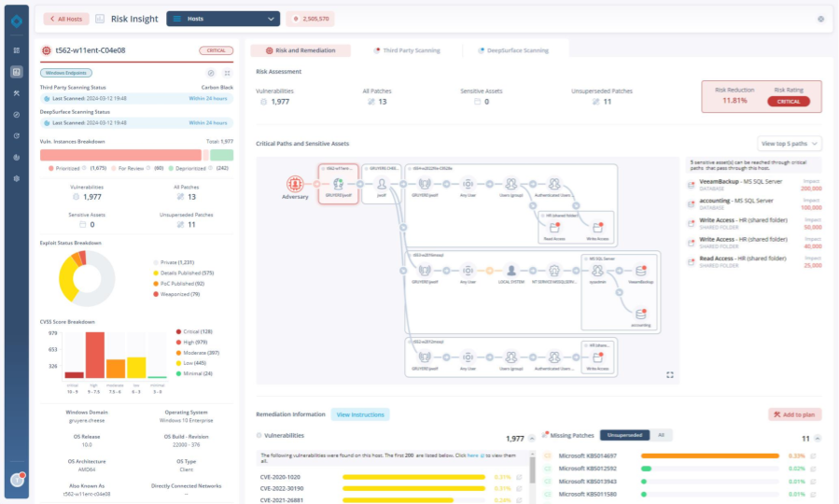Click the Critical (128) legend entry

194,331
